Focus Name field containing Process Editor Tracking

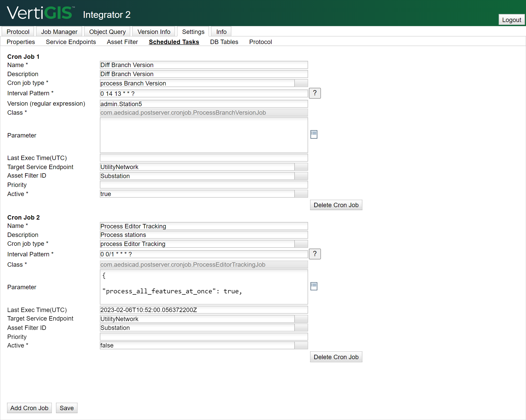pos(204,226)
